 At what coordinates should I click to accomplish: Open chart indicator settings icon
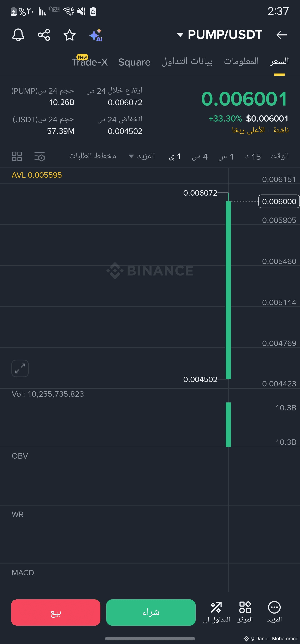(39, 156)
